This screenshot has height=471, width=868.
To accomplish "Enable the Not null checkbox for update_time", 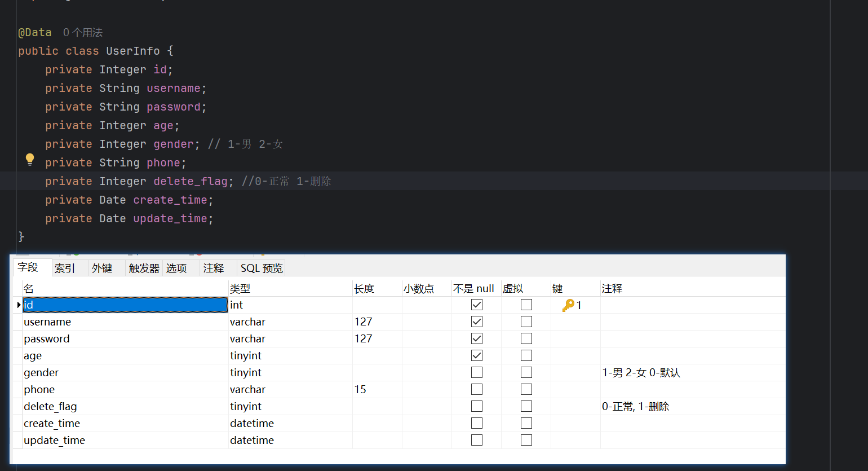I will pos(477,440).
